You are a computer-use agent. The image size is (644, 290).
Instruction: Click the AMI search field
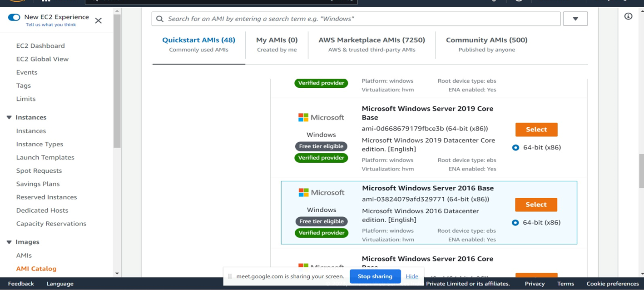point(356,19)
